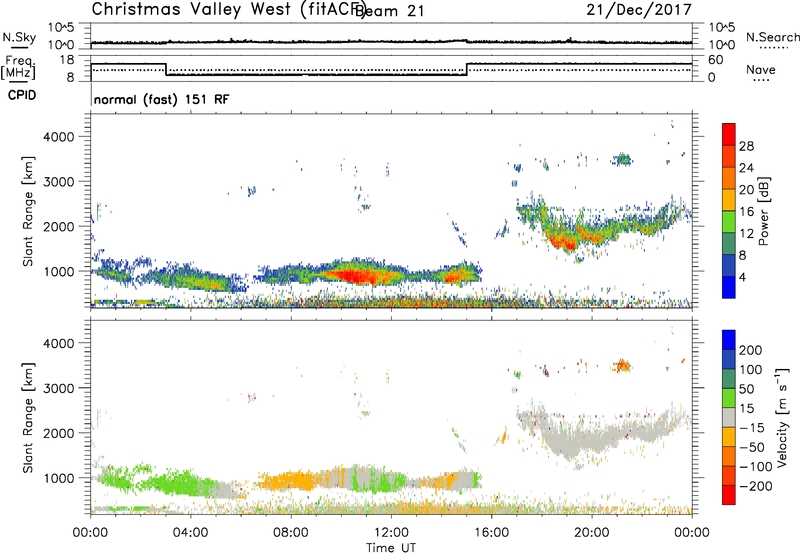This screenshot has width=800, height=554.
Task: Click the 'Nave' legend label
Action: [x=761, y=69]
